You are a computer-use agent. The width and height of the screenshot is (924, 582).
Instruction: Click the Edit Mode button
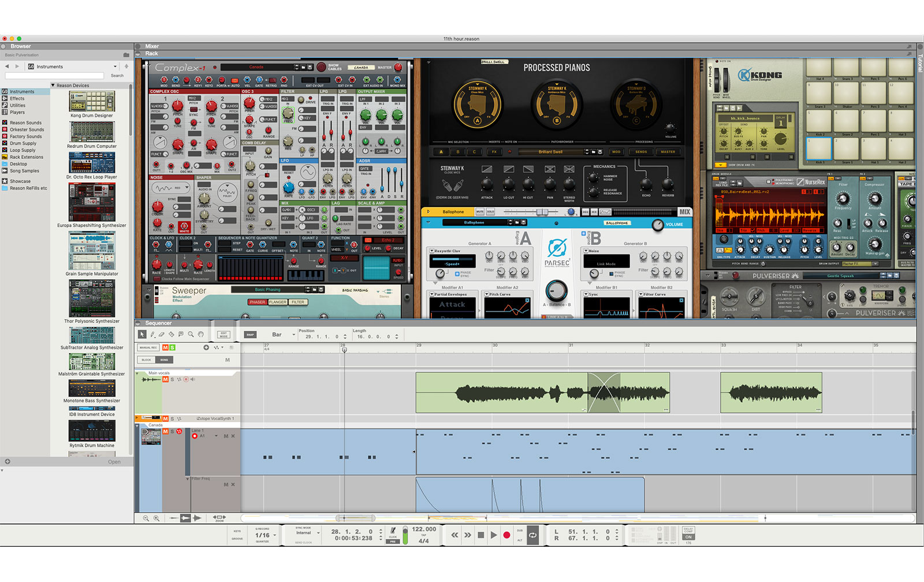click(x=223, y=335)
